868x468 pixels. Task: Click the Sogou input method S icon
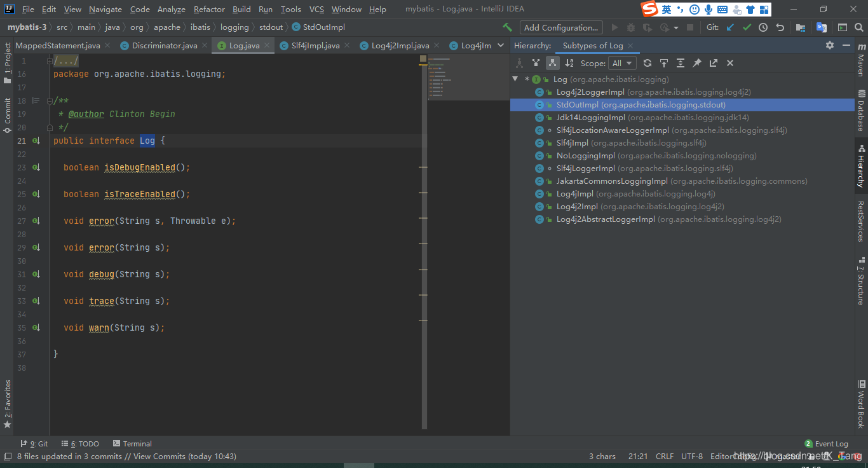coord(649,9)
